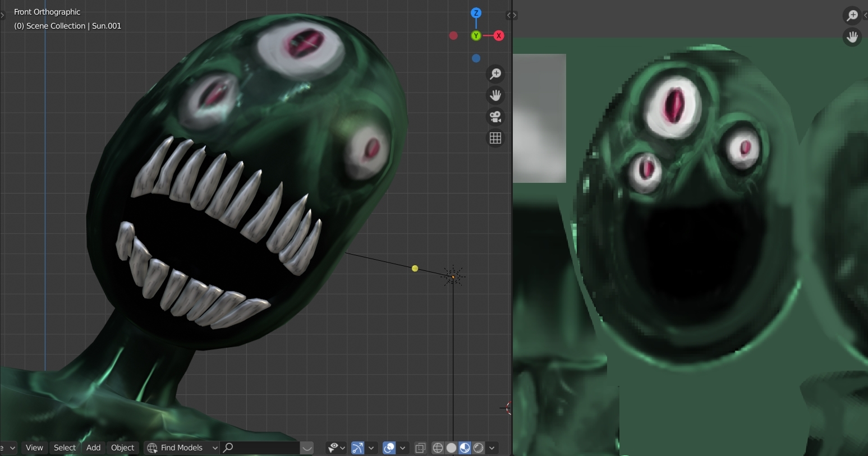Open the View menu
868x456 pixels.
coord(34,448)
